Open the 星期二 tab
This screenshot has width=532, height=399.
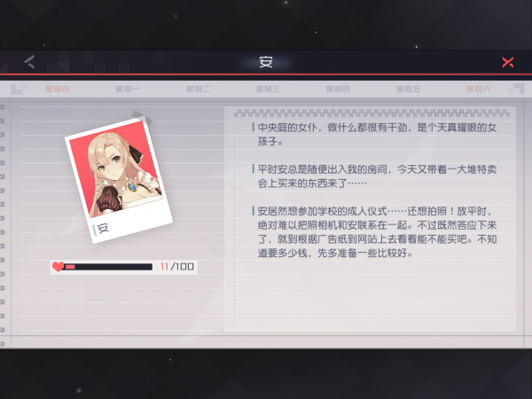pos(198,90)
